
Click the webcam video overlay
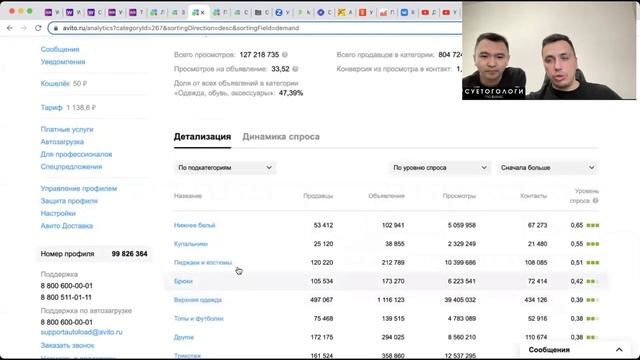click(549, 51)
